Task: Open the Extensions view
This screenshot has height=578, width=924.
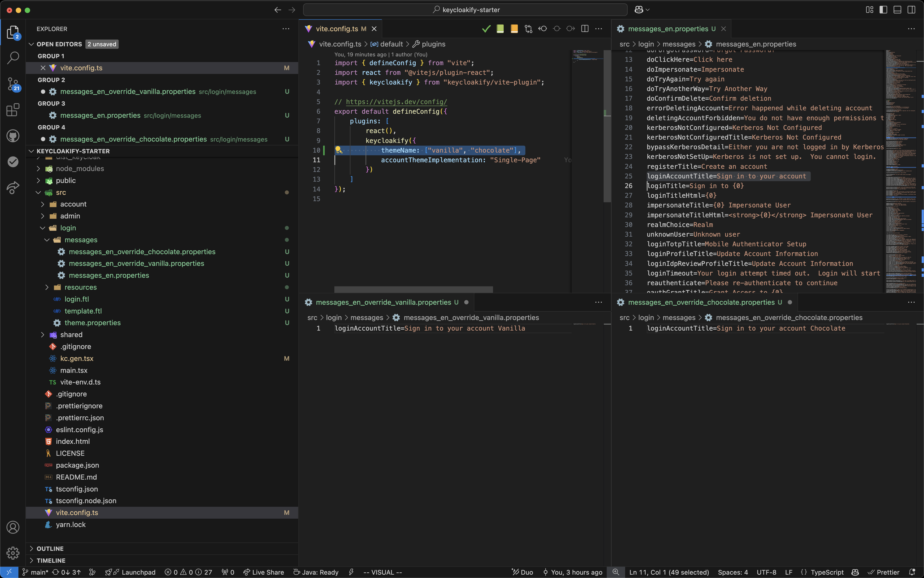Action: (13, 110)
